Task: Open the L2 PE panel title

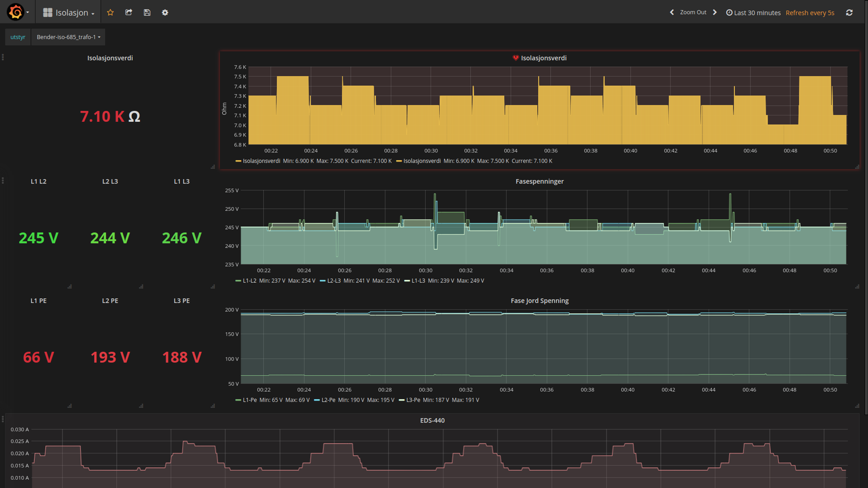Action: pyautogui.click(x=110, y=301)
